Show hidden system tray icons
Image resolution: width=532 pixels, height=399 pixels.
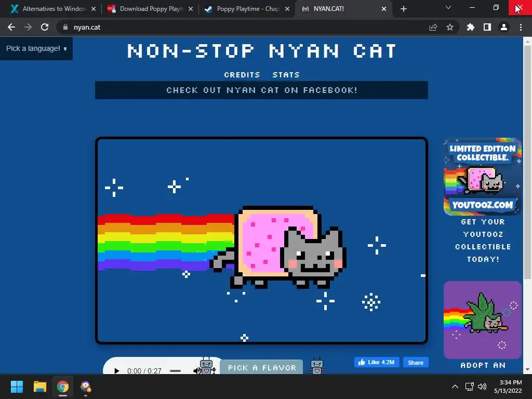pos(455,387)
